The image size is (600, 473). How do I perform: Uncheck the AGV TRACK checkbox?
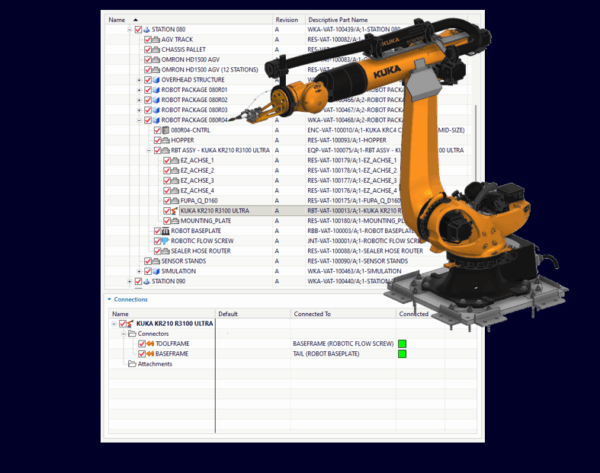pyautogui.click(x=148, y=39)
